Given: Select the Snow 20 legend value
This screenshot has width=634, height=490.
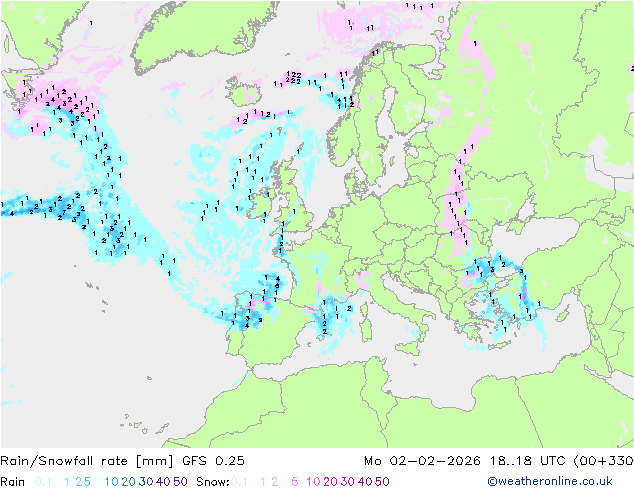Looking at the screenshot, I should coord(330,482).
